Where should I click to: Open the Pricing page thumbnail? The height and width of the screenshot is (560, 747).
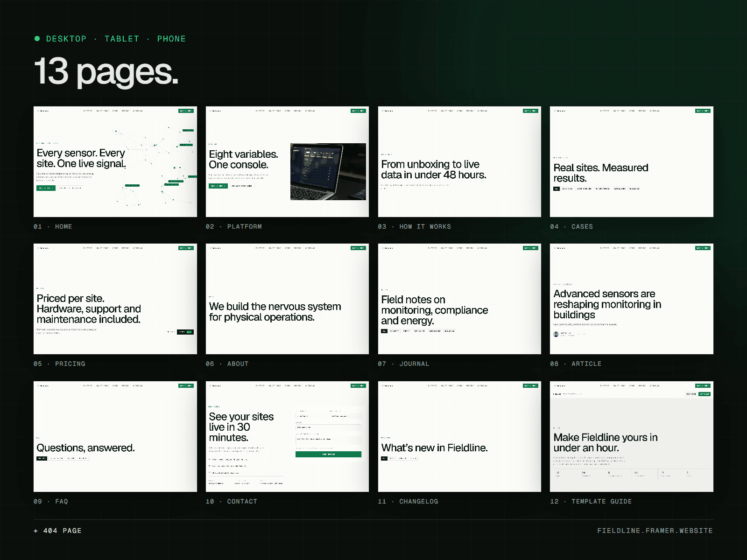115,299
